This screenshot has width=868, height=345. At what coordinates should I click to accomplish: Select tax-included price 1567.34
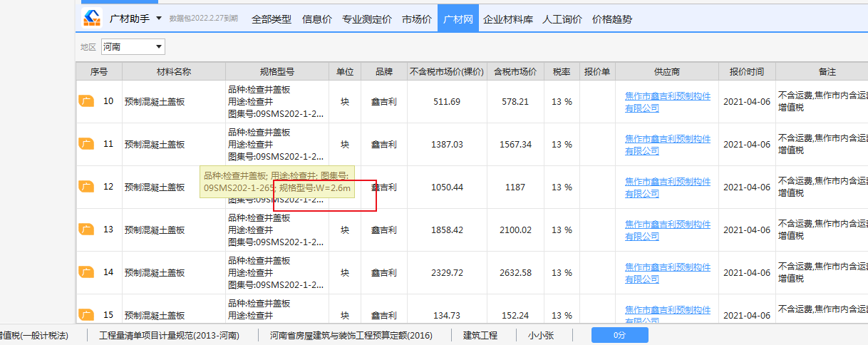pyautogui.click(x=515, y=145)
